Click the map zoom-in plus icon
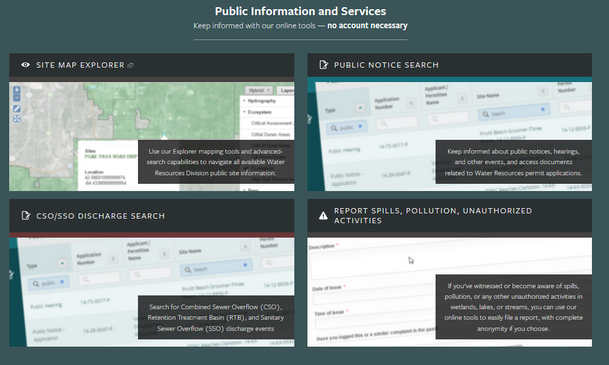Image resolution: width=609 pixels, height=365 pixels. coord(17,90)
